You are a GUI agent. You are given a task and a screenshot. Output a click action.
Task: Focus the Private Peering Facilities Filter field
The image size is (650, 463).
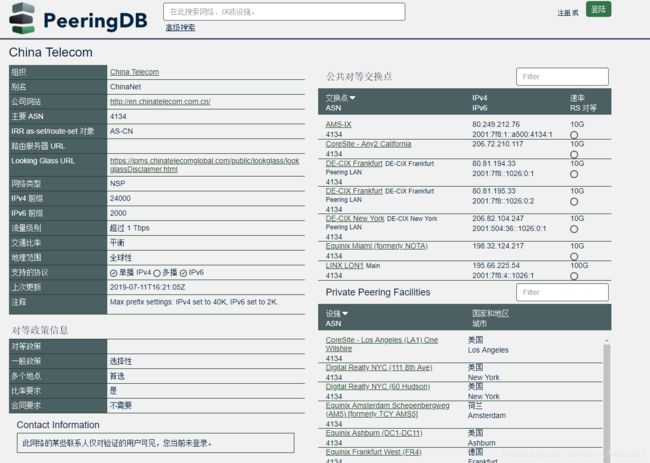pos(562,292)
